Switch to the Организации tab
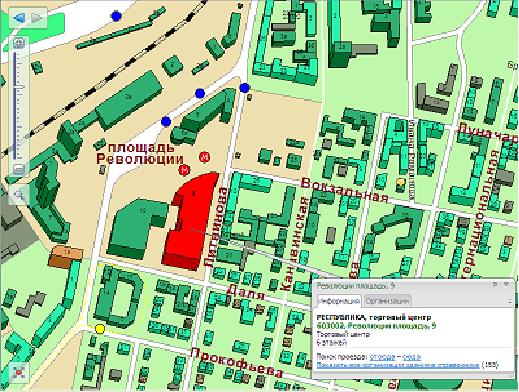 pyautogui.click(x=387, y=301)
